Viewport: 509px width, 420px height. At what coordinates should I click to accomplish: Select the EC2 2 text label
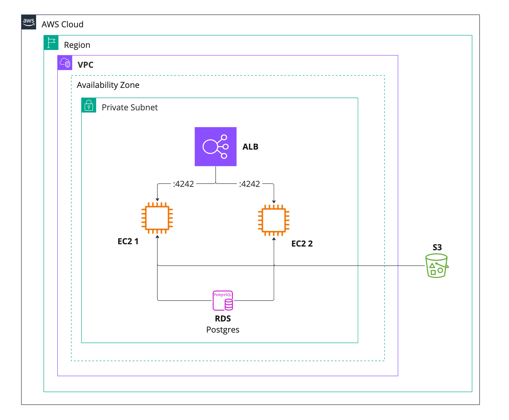point(302,244)
